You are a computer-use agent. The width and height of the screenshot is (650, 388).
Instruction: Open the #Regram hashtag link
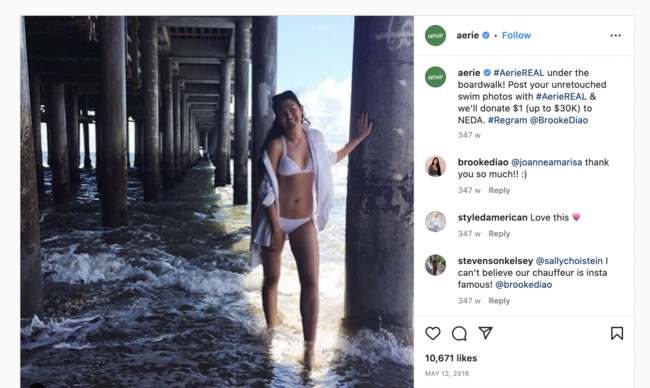(x=507, y=120)
